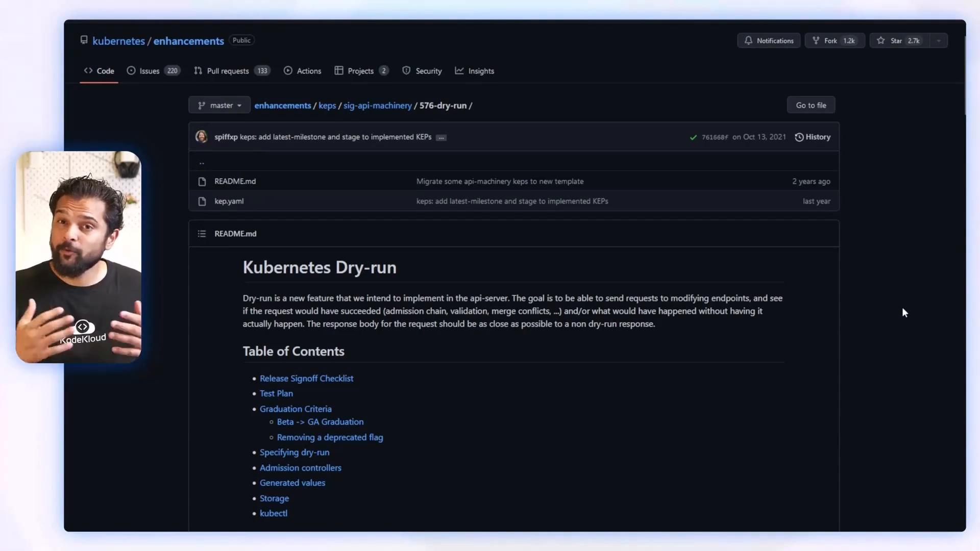
Task: Jump to Release Signoff Checklist section
Action: (307, 379)
